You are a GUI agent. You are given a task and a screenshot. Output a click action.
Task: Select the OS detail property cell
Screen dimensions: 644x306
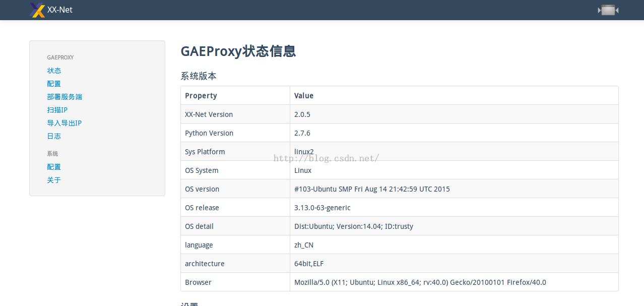coord(235,226)
